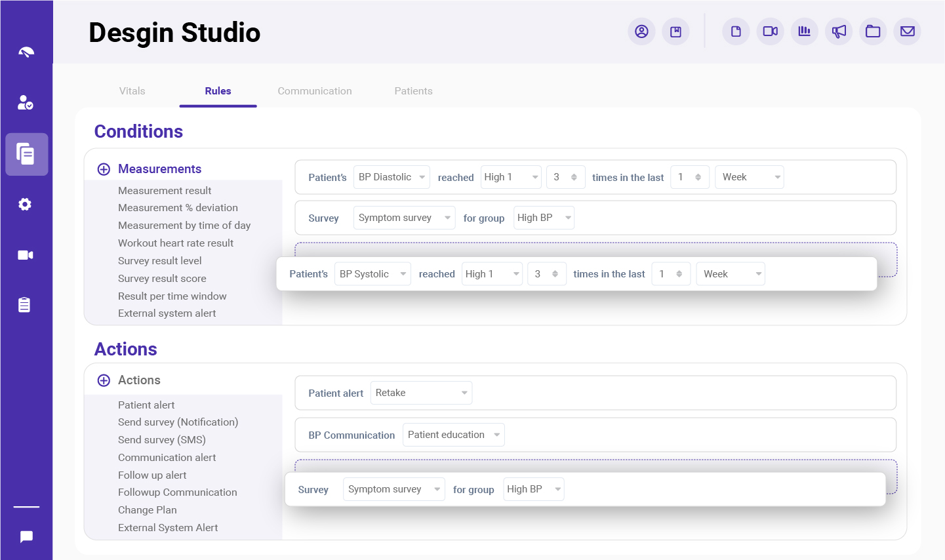
Task: Select Follow up alert action
Action: coord(152,475)
